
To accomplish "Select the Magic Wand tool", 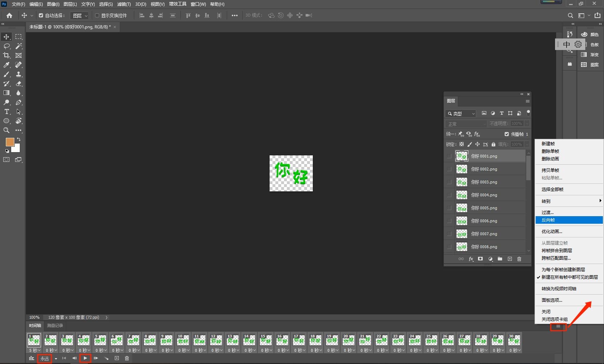I will pos(18,46).
